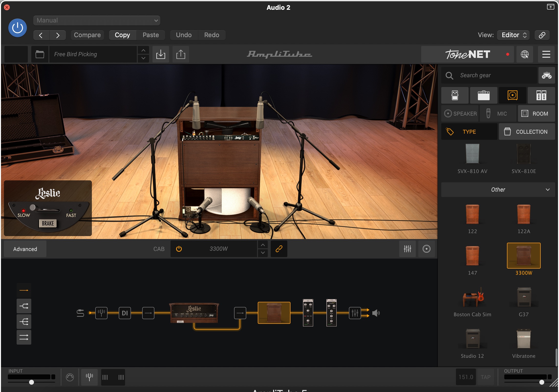Click the Compare button

coord(87,35)
